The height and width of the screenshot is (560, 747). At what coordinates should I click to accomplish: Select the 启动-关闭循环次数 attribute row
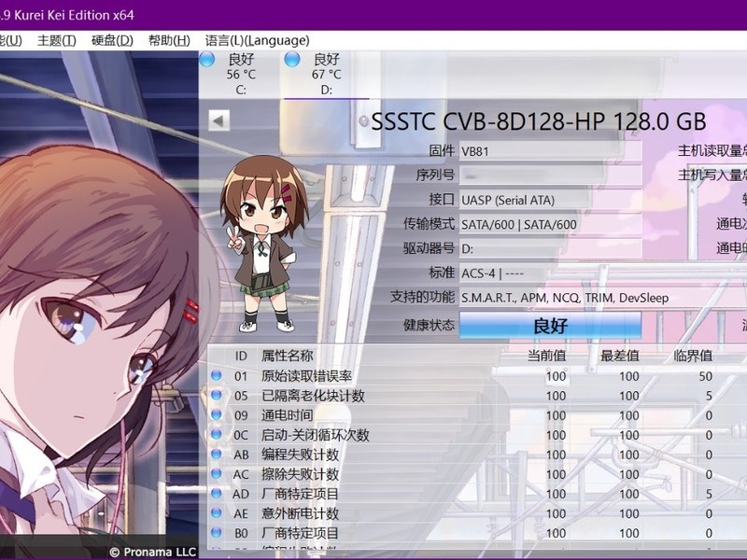click(476, 435)
